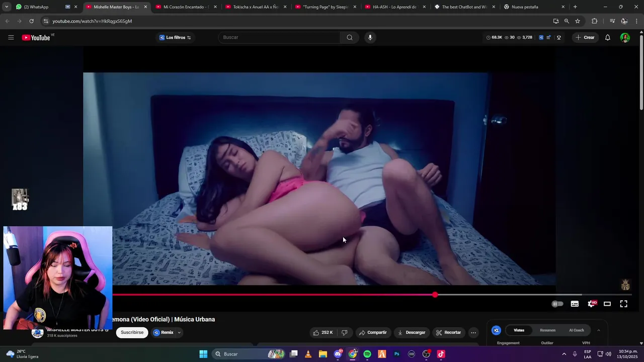Click the install app icon in address bar

[x=556, y=21]
